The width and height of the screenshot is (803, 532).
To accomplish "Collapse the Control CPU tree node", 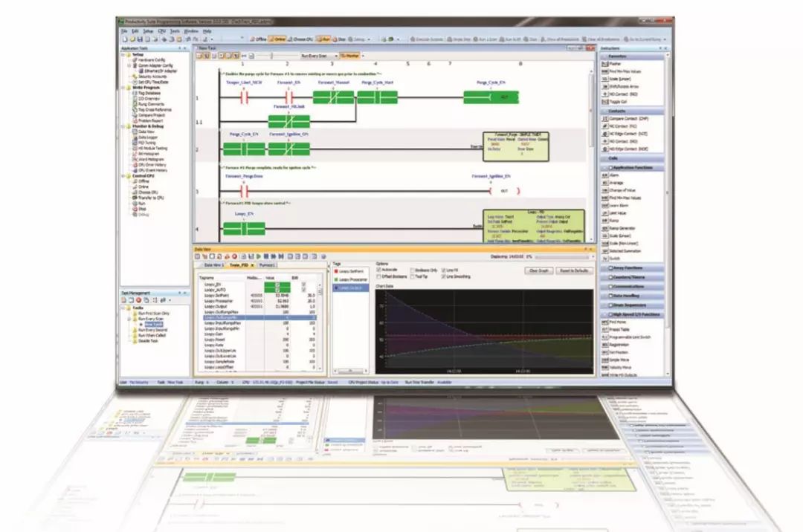I will 123,175.
